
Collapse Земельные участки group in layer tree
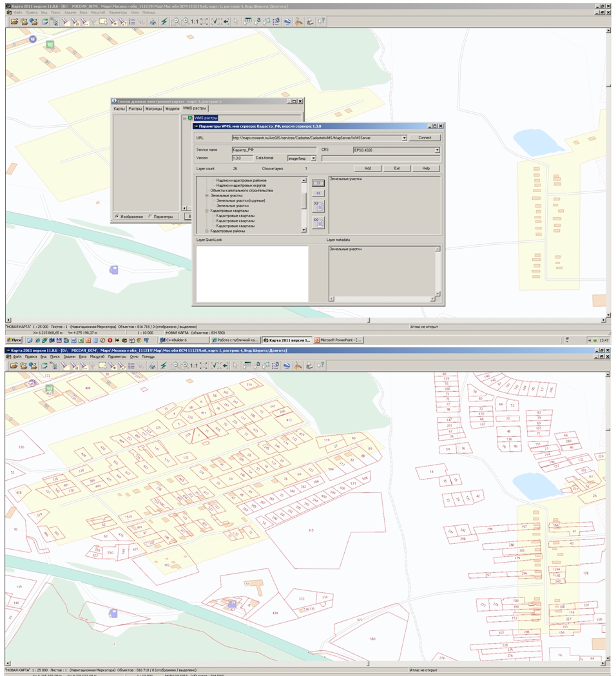tap(207, 196)
